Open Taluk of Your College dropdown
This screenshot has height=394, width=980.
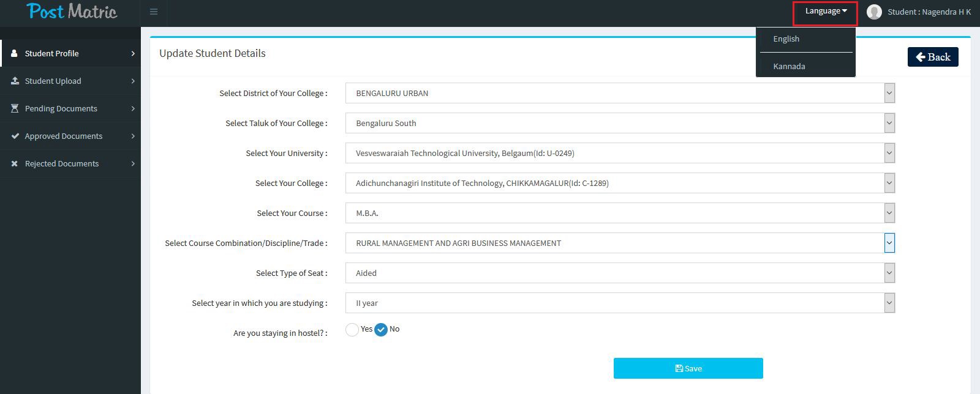[x=620, y=123]
